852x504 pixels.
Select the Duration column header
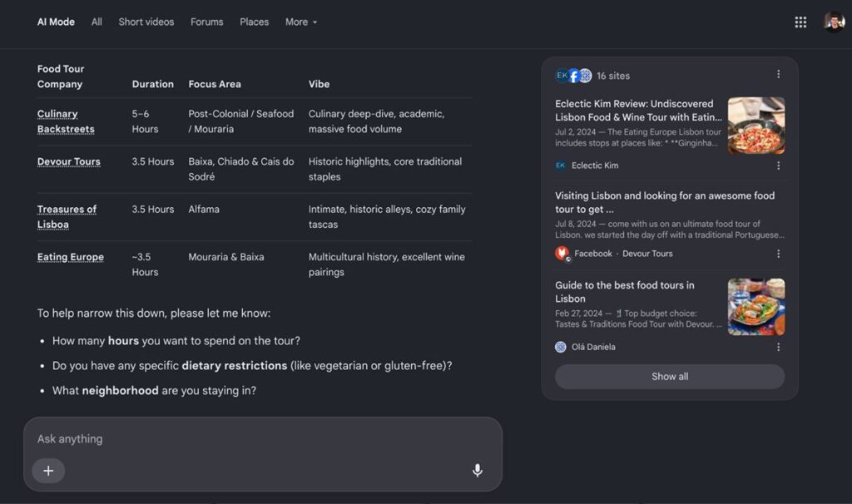click(153, 84)
